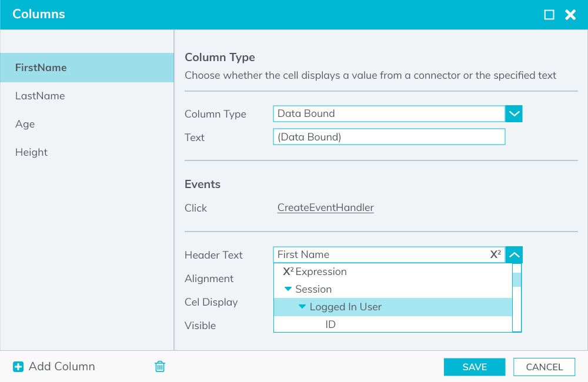Collapse the Logged In User node
Screen dimensions: 588x382
pos(302,307)
